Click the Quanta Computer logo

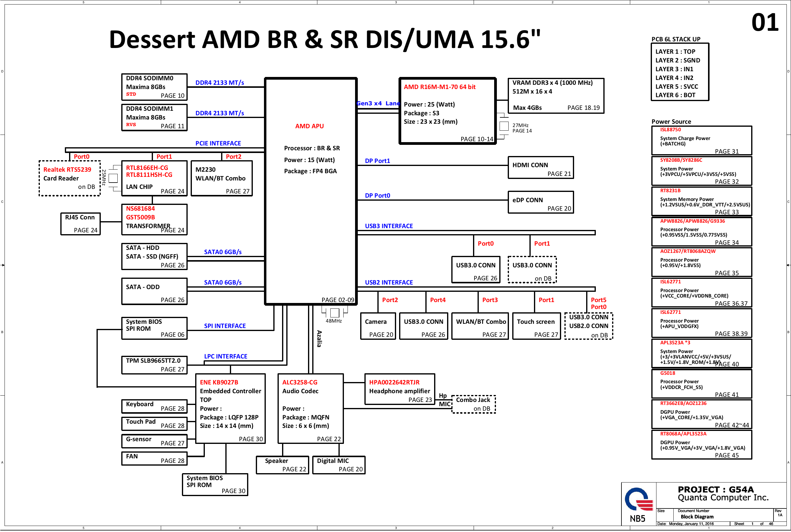click(639, 499)
